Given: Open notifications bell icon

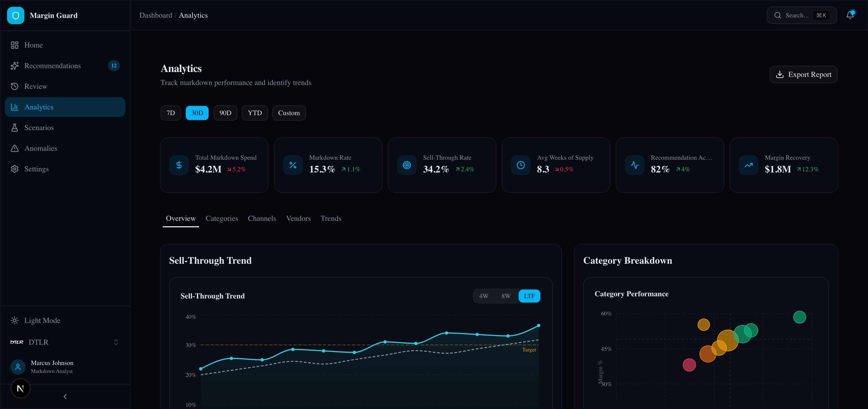Looking at the screenshot, I should point(850,15).
